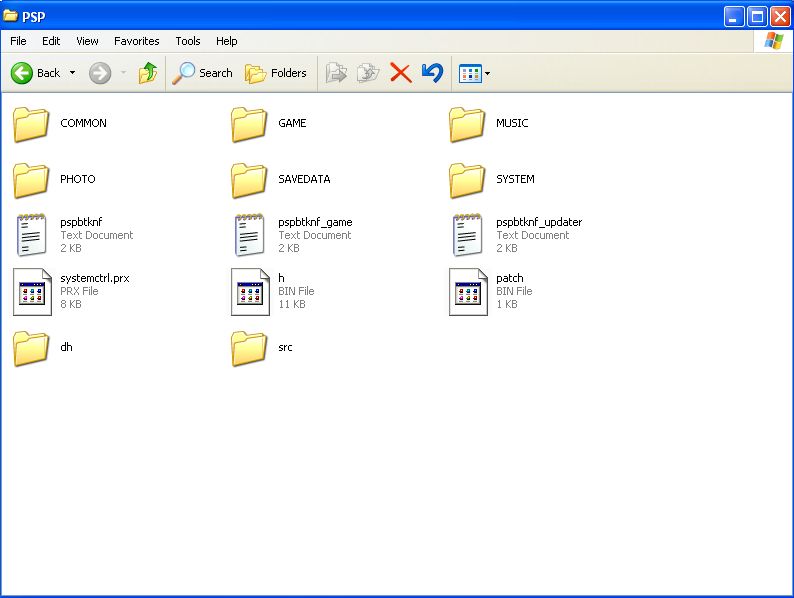Open the Edit menu

click(x=51, y=41)
